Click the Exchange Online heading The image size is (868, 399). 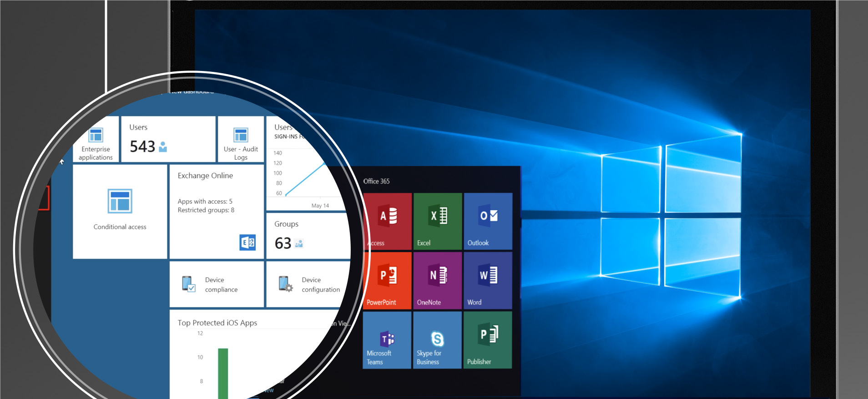(205, 176)
